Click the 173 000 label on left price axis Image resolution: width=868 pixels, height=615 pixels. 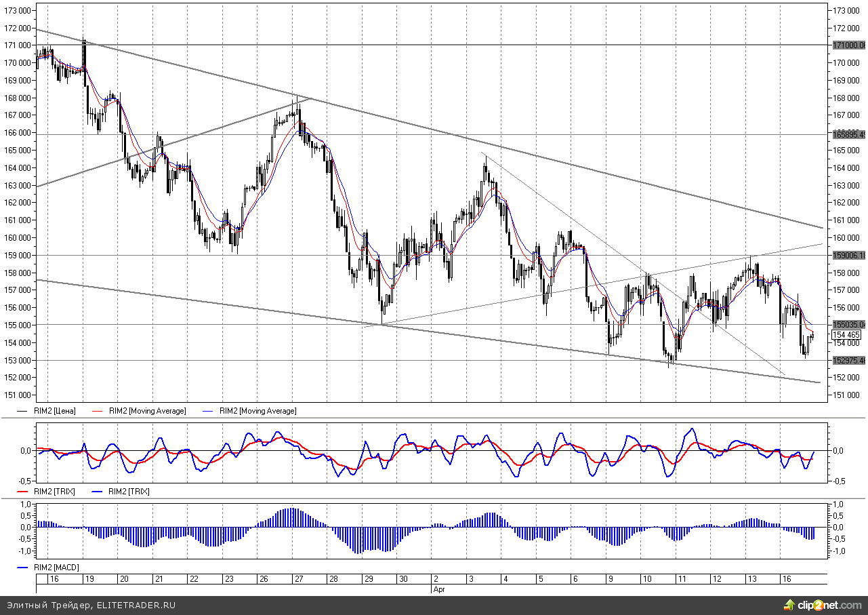[18, 11]
